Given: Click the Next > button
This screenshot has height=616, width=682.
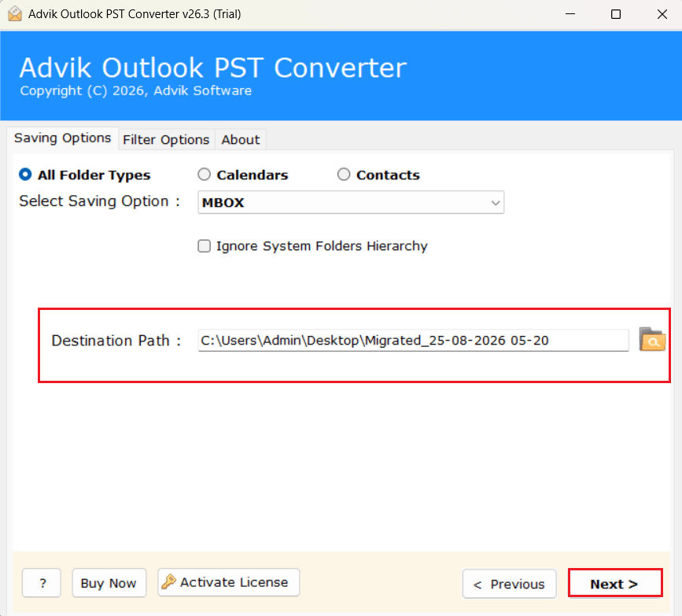Looking at the screenshot, I should [615, 583].
